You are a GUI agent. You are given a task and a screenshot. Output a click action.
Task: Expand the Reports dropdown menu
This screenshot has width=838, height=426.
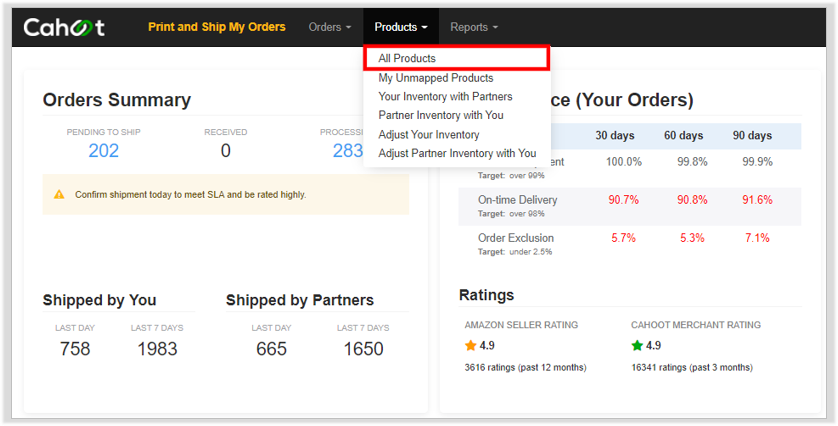(474, 27)
